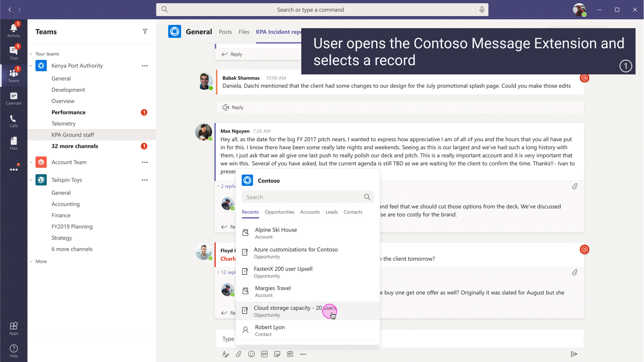Click the voice microphone search icon
Viewport: 644px width, 362px height.
coord(481,9)
